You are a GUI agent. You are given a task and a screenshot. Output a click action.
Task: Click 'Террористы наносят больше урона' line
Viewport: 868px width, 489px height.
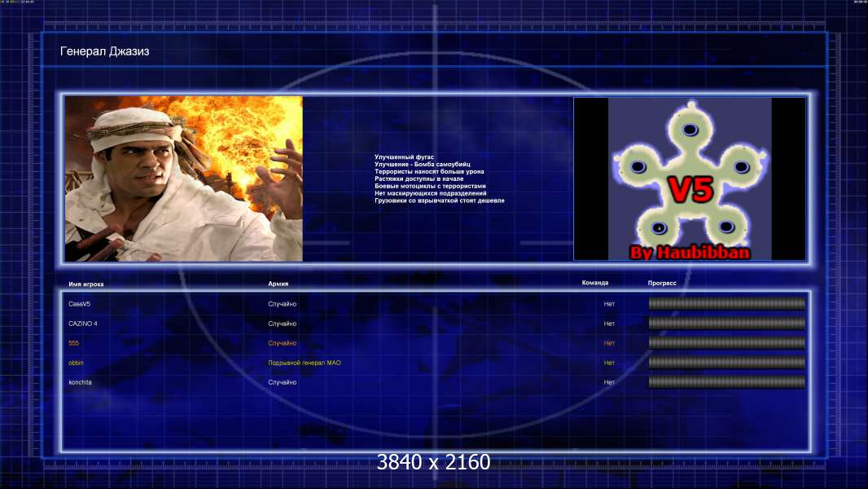click(429, 172)
